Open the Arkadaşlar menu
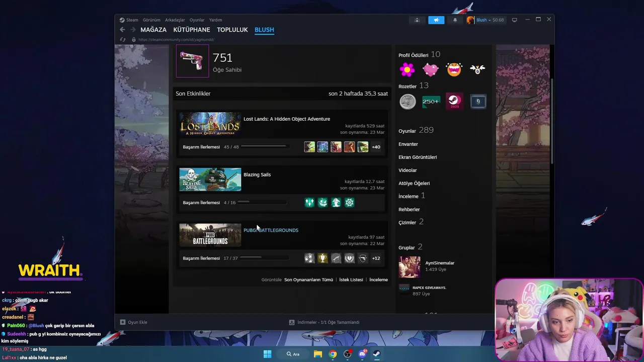Screen dimensions: 644x362 click(175, 20)
